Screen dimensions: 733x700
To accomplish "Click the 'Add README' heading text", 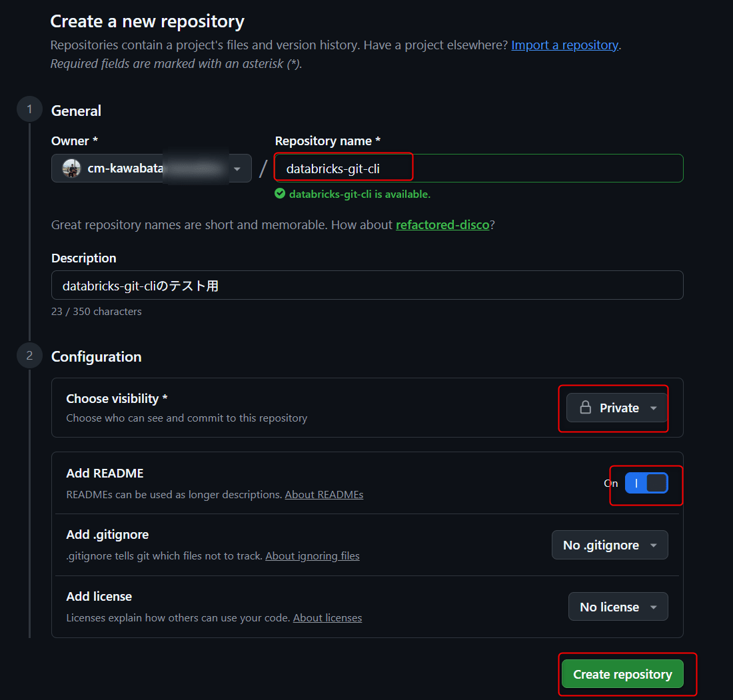I will (x=105, y=474).
